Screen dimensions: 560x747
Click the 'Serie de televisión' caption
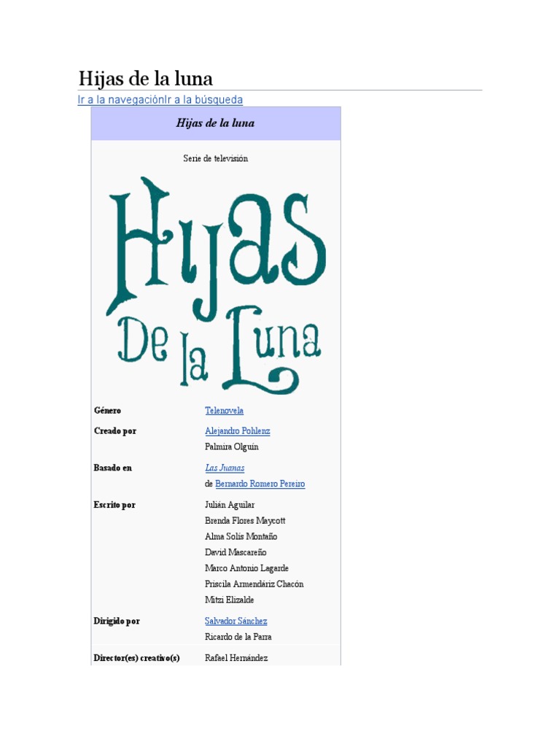[216, 158]
